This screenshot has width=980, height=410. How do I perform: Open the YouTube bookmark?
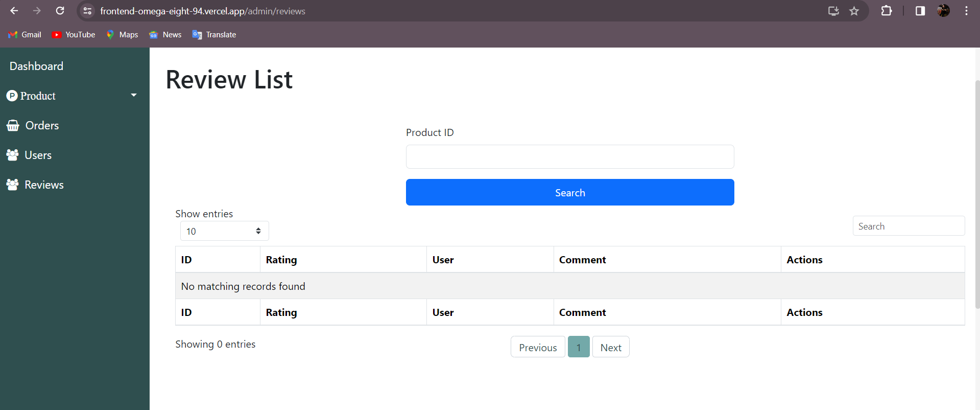[x=74, y=35]
